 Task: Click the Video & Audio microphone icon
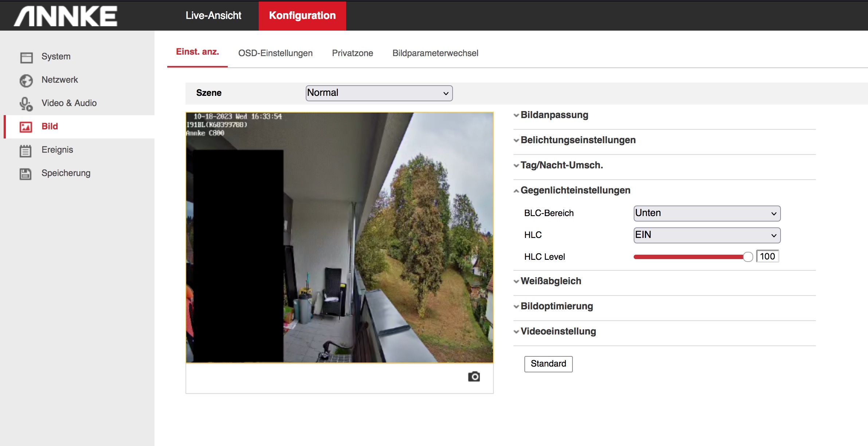click(x=26, y=104)
